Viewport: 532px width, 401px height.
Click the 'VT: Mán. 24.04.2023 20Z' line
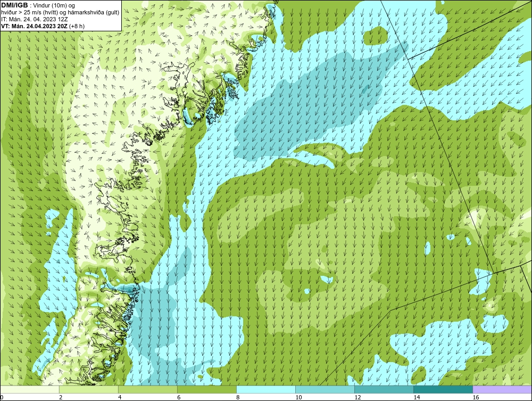[x=34, y=26]
